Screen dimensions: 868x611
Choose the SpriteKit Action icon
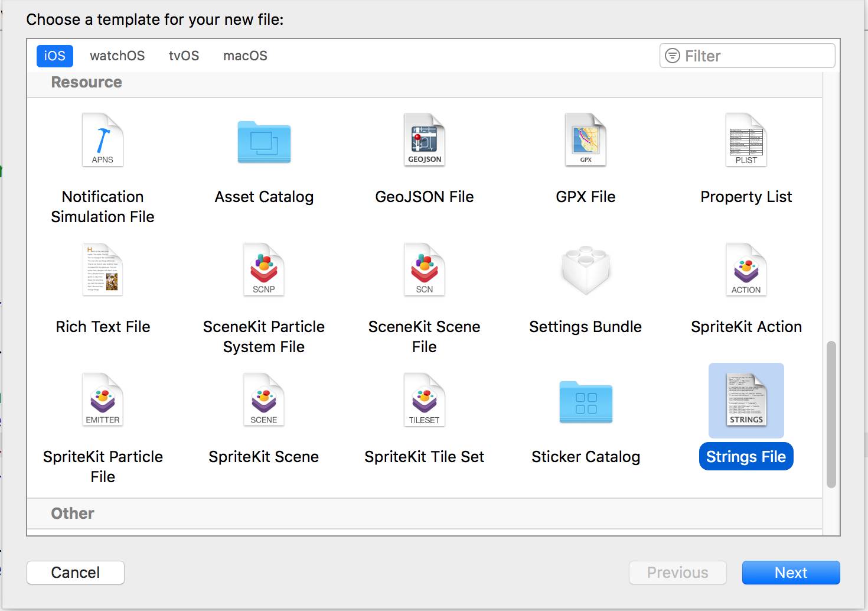click(746, 269)
